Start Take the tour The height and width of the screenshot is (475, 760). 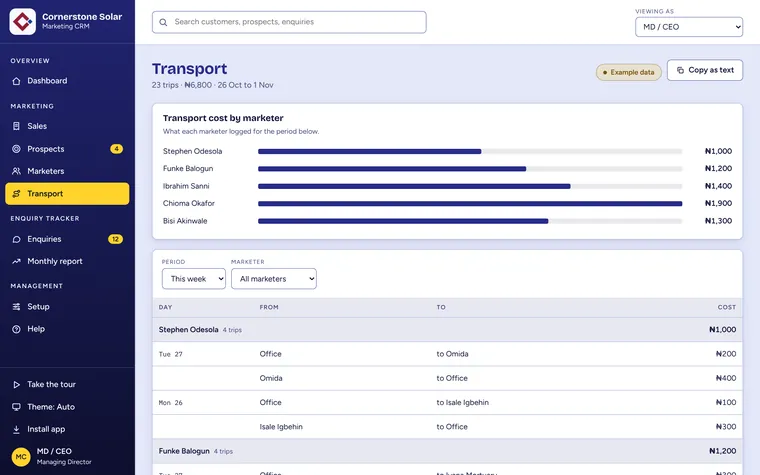(x=67, y=384)
